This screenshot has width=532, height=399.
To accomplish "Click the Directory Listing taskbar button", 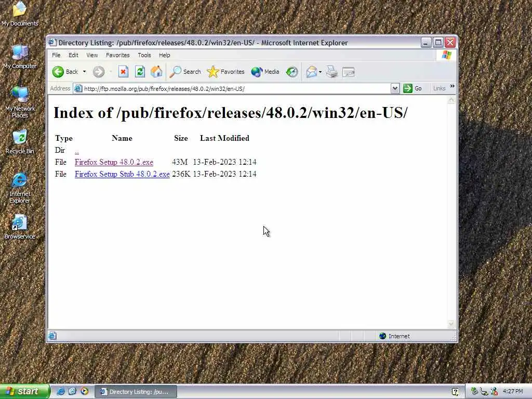I will (136, 392).
